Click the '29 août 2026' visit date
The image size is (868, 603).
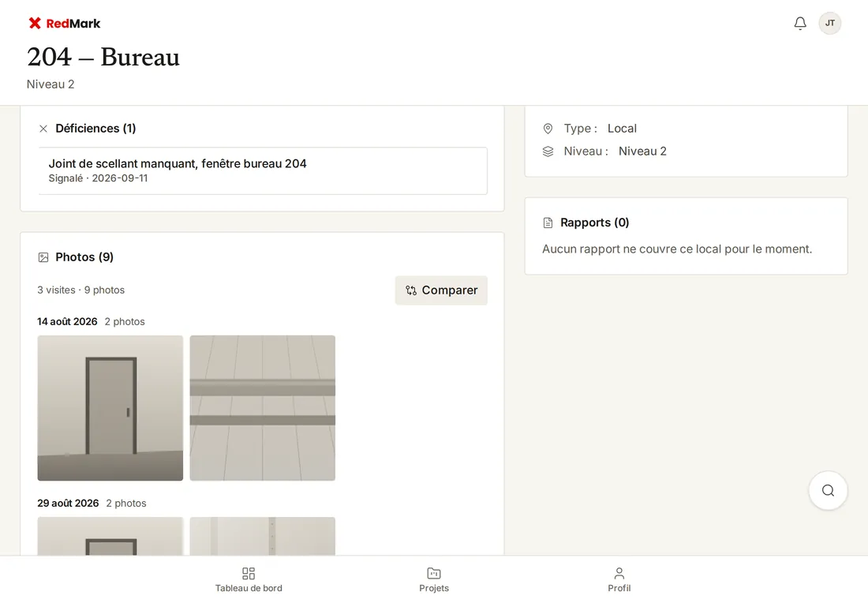click(68, 504)
